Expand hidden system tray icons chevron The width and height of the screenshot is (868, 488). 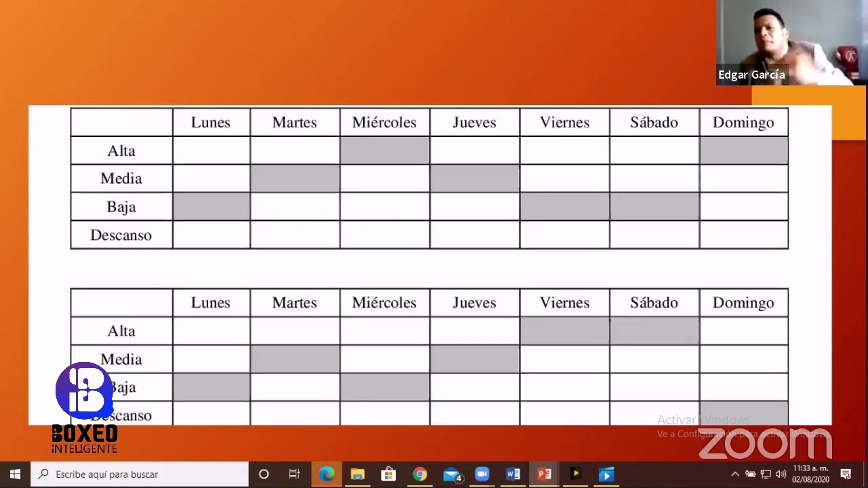click(734, 474)
